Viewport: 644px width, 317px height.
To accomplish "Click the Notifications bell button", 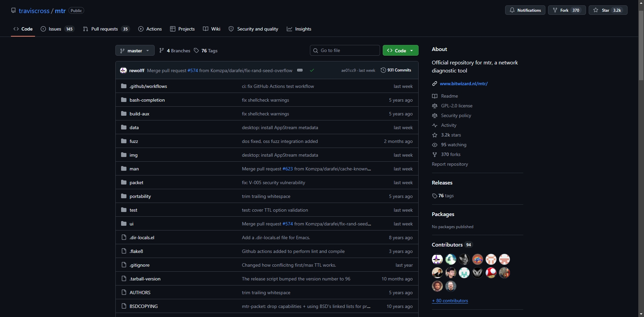I will [x=525, y=10].
